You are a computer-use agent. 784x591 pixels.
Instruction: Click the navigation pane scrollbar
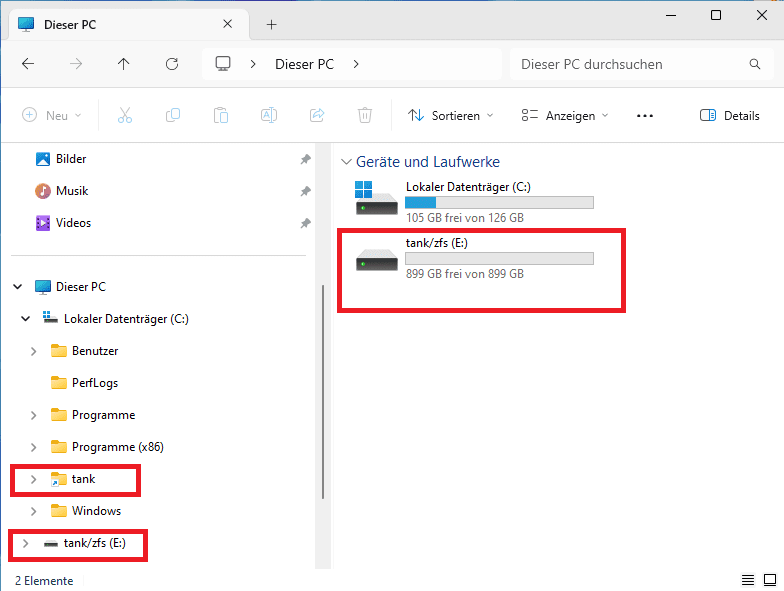coord(323,392)
